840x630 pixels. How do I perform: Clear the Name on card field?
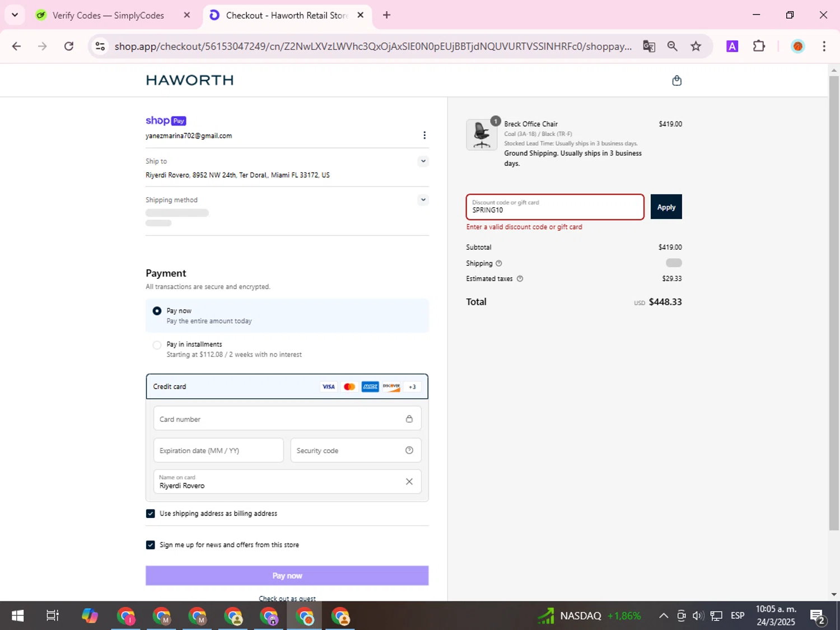pyautogui.click(x=409, y=482)
